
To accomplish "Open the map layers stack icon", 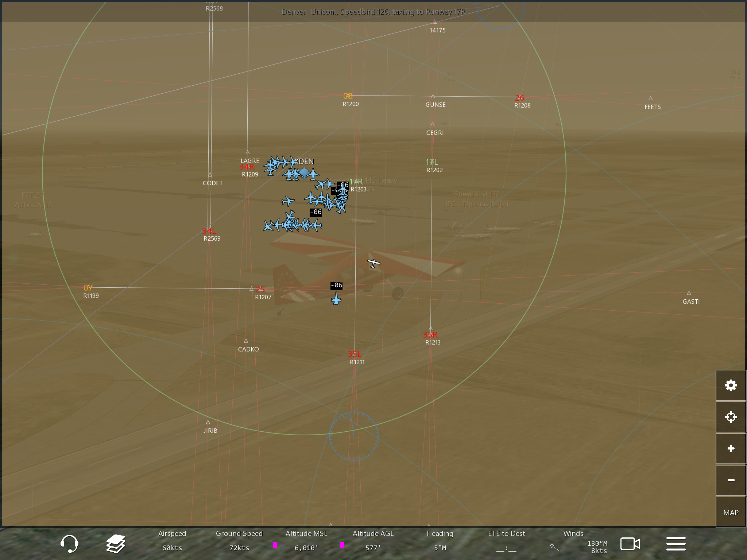I will click(116, 544).
